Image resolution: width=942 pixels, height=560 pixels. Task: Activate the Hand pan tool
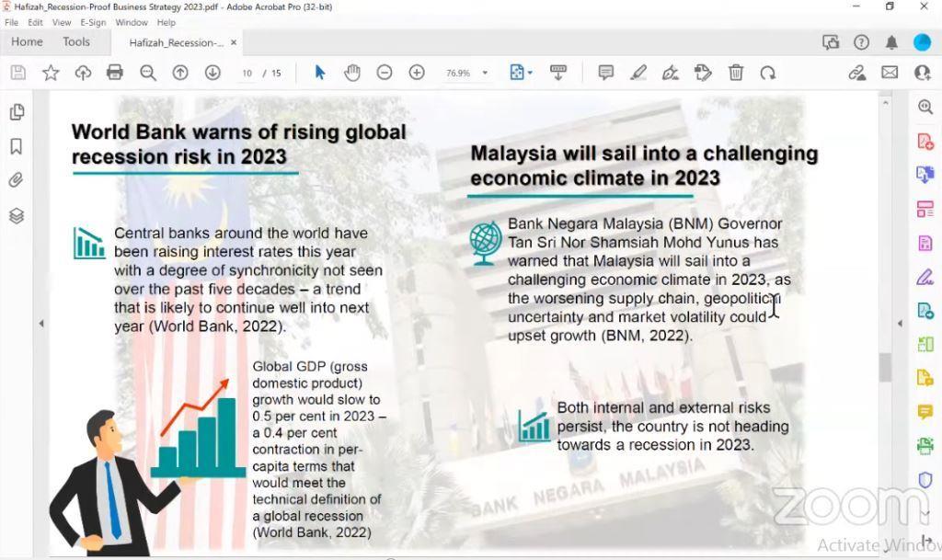(x=352, y=73)
